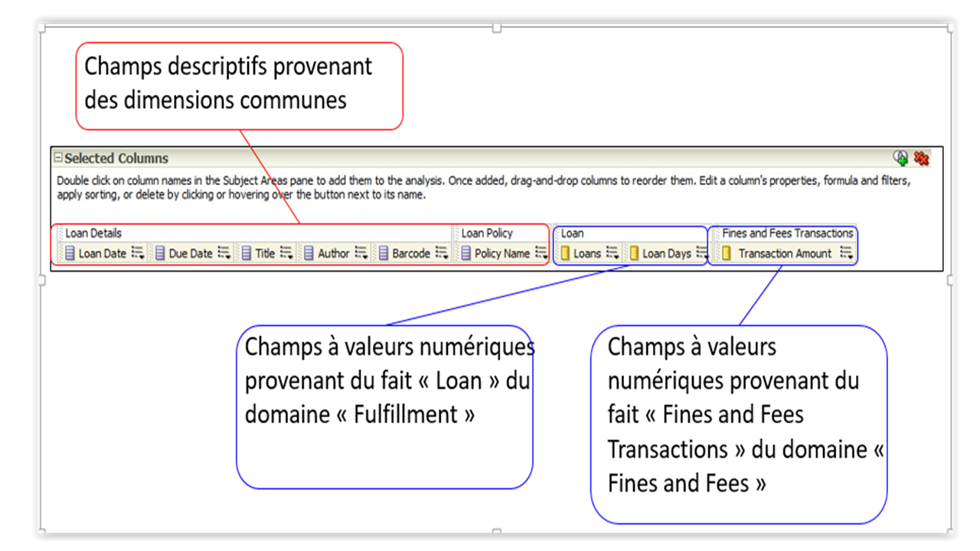
Task: Open the Barcode column options menu
Action: coord(442,253)
